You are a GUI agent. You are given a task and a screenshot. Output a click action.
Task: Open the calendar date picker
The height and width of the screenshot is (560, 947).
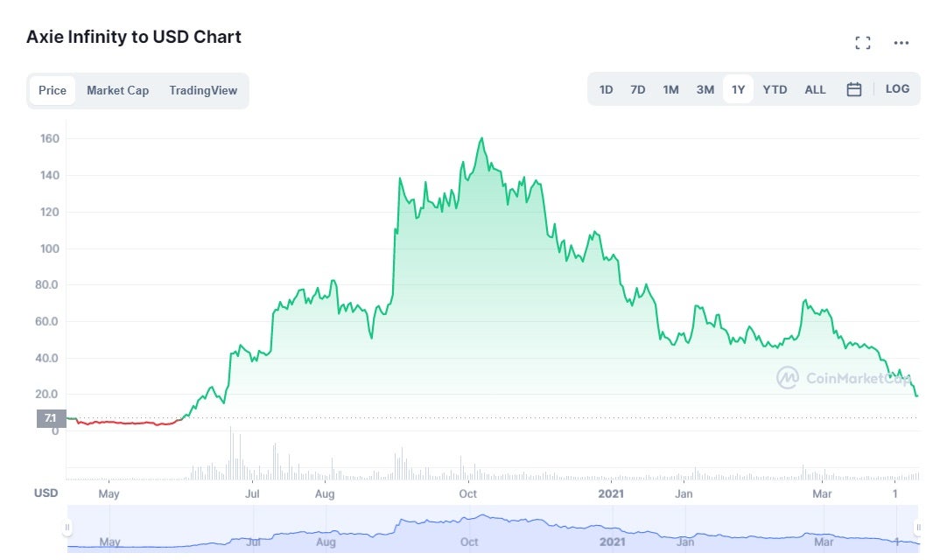click(853, 88)
